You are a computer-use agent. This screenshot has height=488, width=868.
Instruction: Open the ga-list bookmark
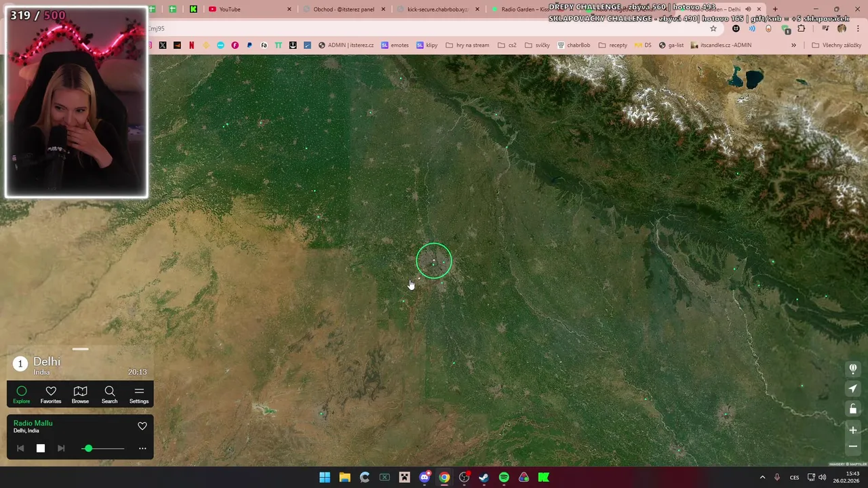671,45
